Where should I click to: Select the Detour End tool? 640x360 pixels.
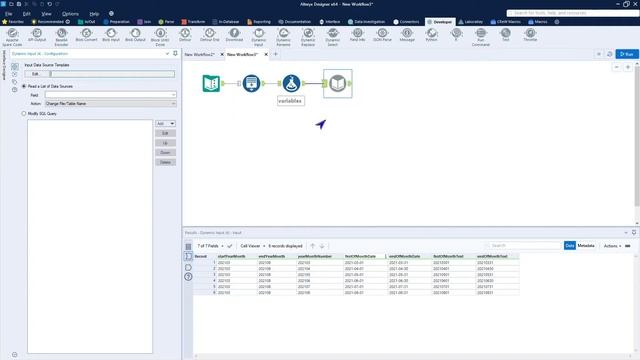point(209,35)
